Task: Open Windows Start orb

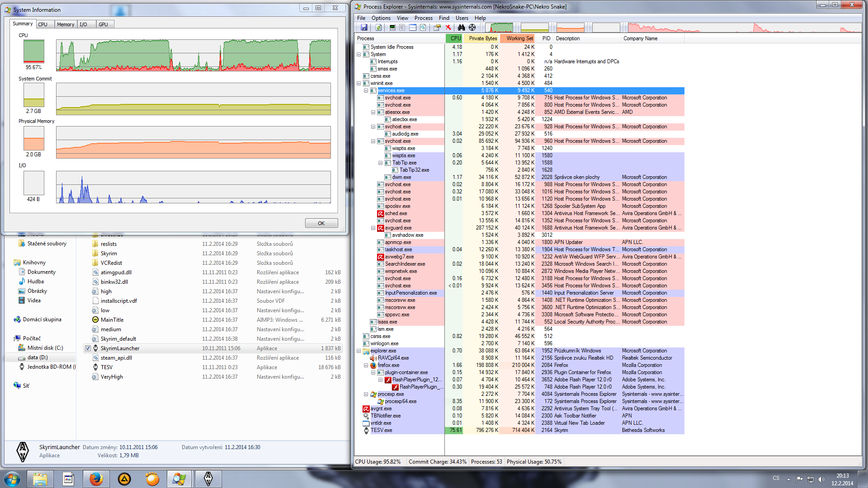Action: pyautogui.click(x=12, y=479)
